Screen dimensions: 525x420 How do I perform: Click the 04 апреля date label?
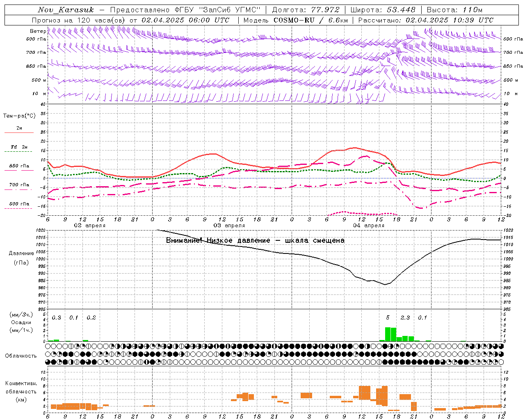coord(368,226)
